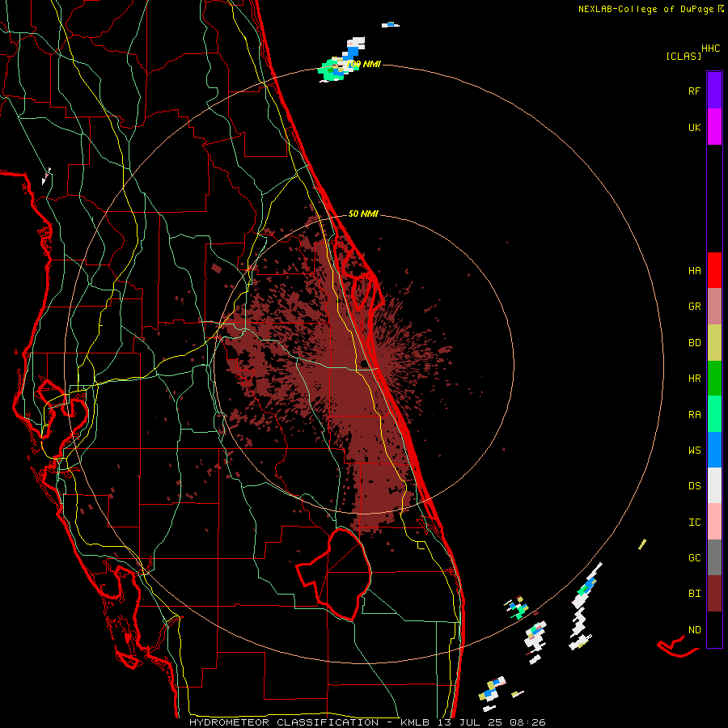
Task: Click the "HR" legend label
Action: tap(694, 379)
